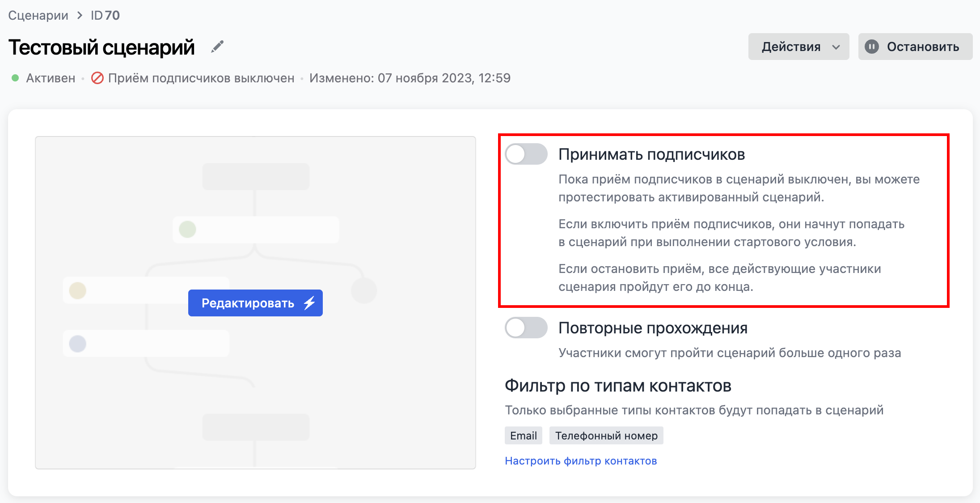The width and height of the screenshot is (980, 503).
Task: Click the green node dot in scenario preview
Action: click(x=187, y=229)
